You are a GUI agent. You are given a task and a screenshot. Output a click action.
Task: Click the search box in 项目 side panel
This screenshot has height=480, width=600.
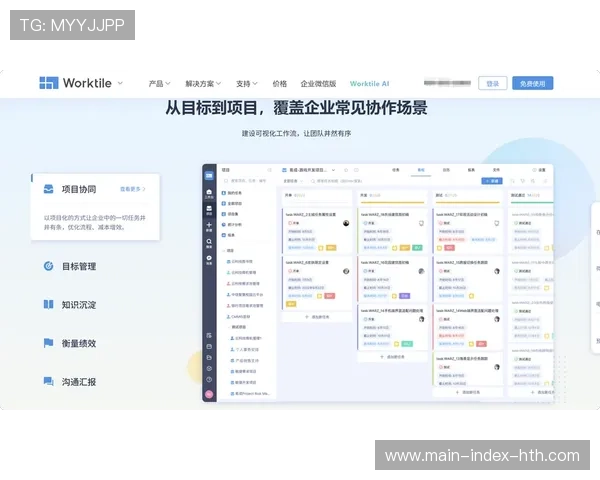(x=245, y=181)
